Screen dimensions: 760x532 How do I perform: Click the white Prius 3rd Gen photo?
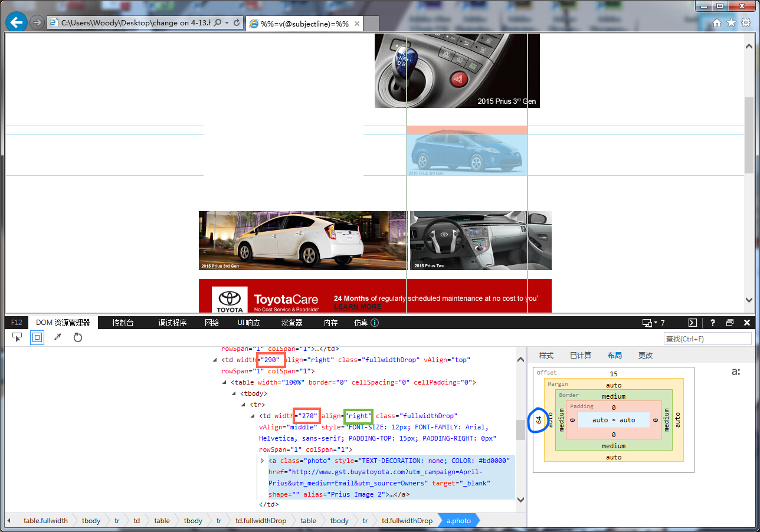pyautogui.click(x=303, y=241)
